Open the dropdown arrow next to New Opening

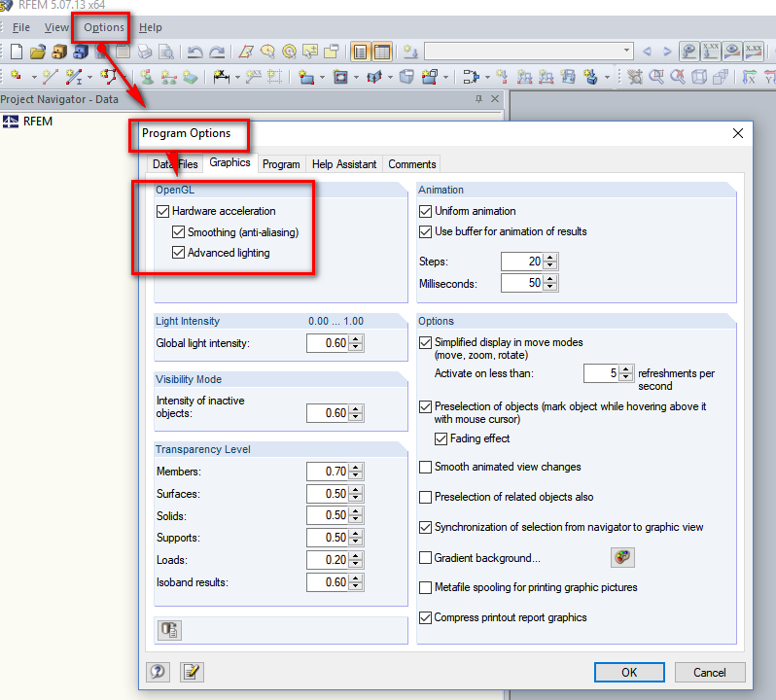pyautogui.click(x=356, y=77)
